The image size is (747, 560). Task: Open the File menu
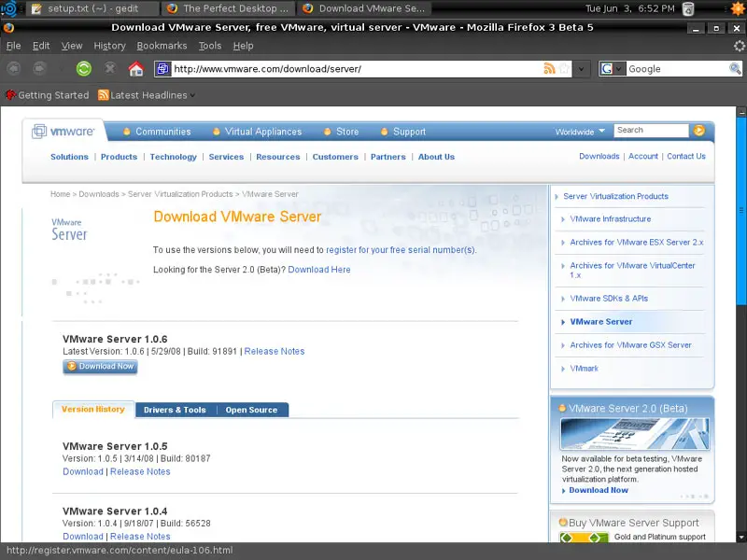(x=13, y=46)
